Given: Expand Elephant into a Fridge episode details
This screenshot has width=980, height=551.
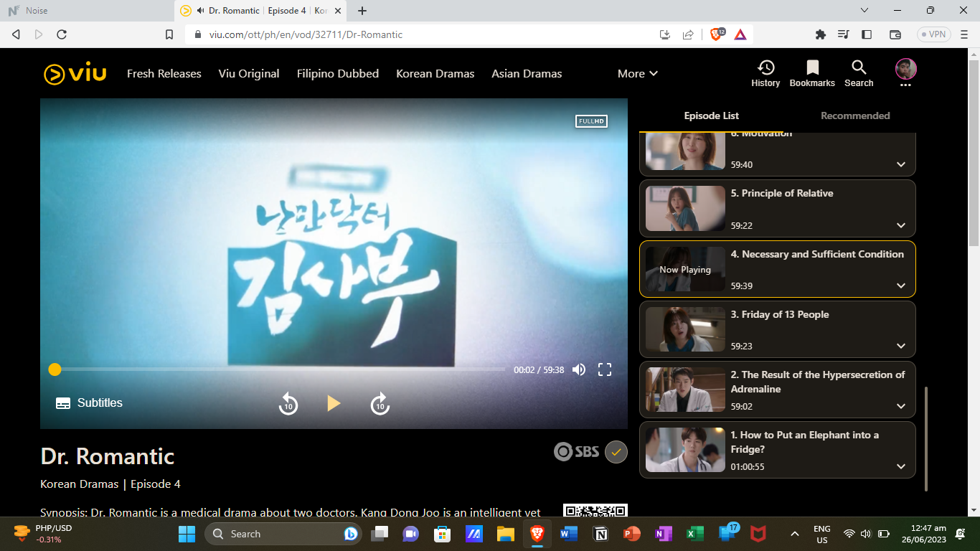Looking at the screenshot, I should tap(901, 466).
